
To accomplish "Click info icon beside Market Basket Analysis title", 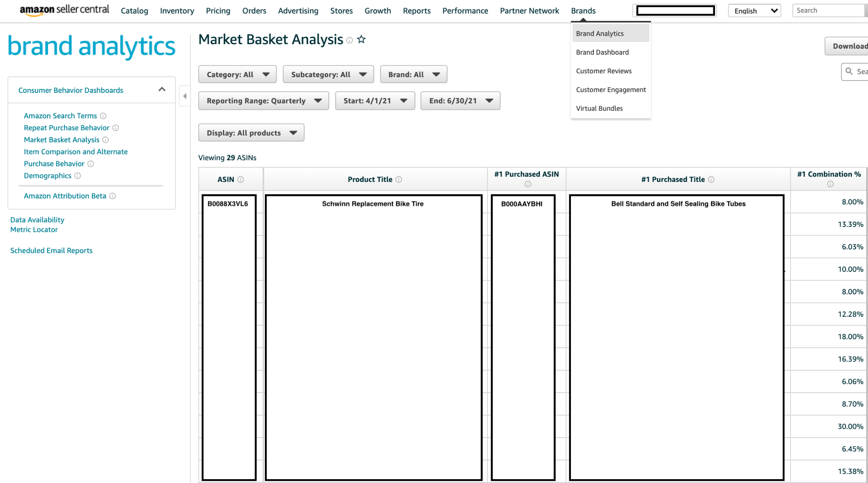I will click(349, 40).
